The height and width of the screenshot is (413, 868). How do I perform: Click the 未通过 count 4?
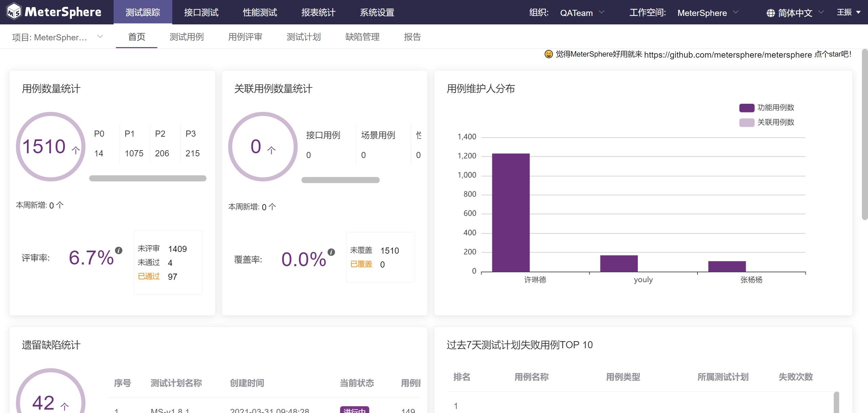tap(170, 263)
